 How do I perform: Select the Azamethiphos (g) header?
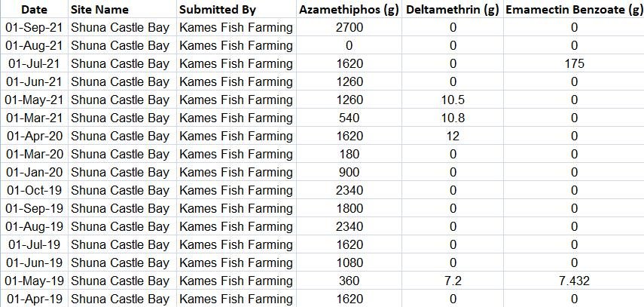tap(349, 10)
